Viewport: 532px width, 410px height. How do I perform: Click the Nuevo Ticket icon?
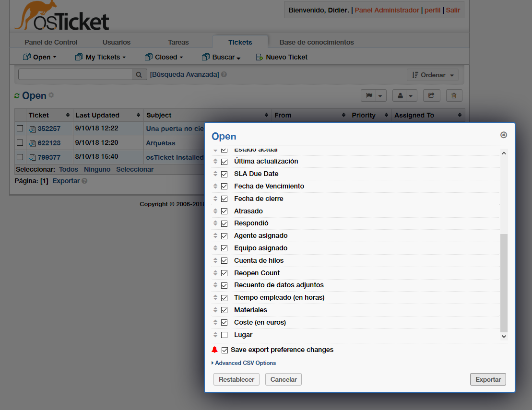click(x=259, y=57)
